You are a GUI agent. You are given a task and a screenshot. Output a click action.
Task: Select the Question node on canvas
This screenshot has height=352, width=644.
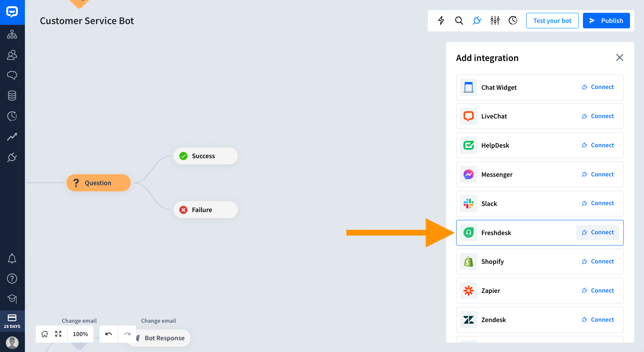98,183
